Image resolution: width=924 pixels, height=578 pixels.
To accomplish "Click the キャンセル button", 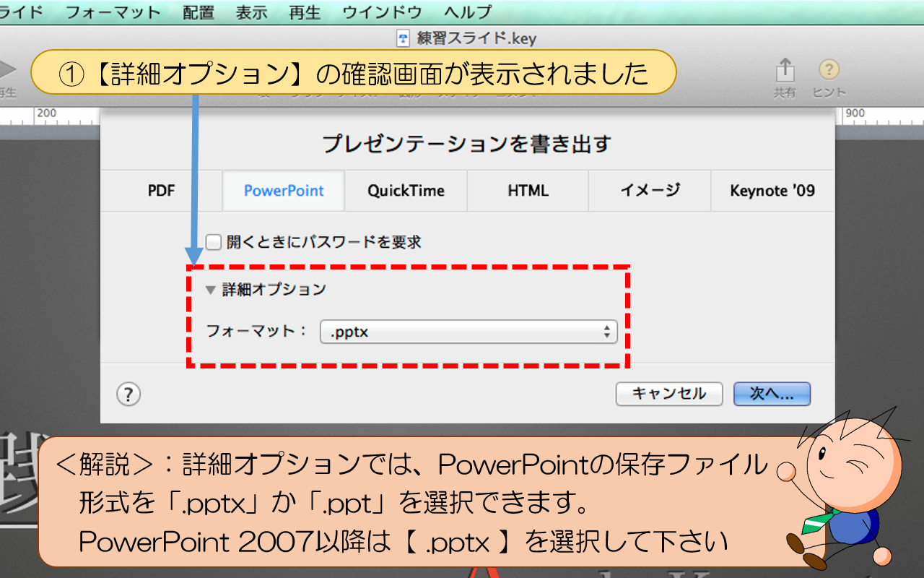I will pos(669,394).
